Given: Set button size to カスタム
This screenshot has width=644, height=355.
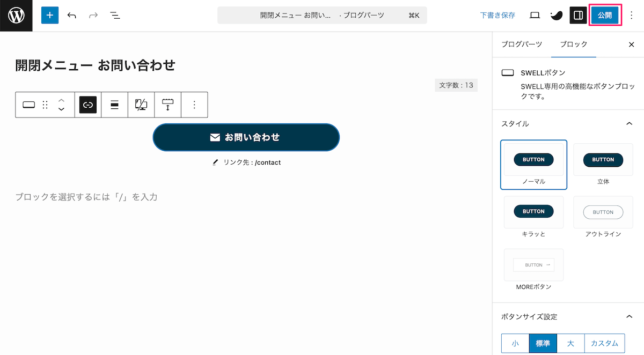Looking at the screenshot, I should (604, 343).
